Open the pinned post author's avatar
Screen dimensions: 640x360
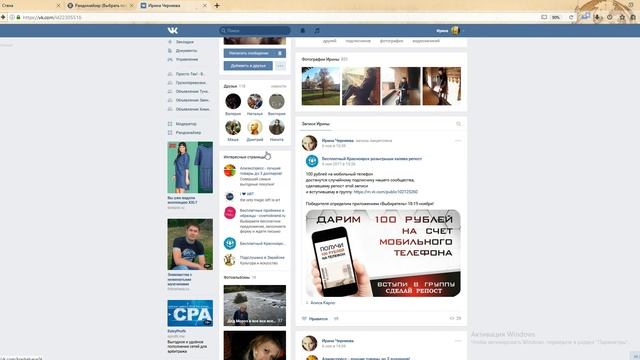tap(309, 143)
